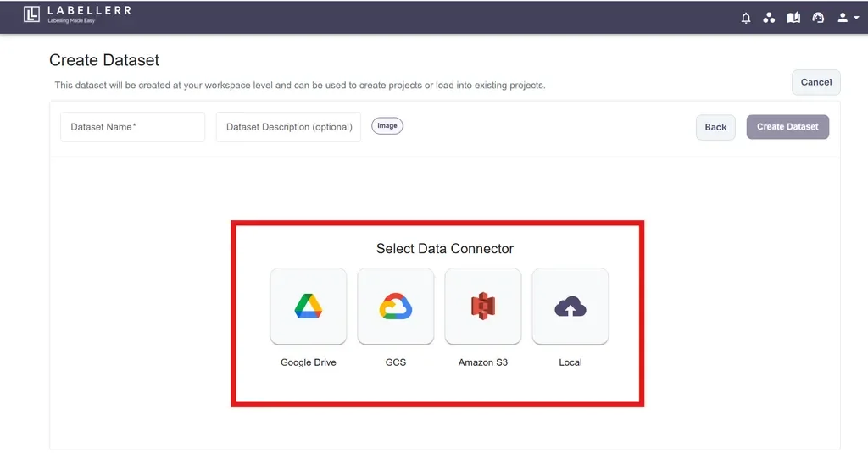Focus the Dataset Description field
The height and width of the screenshot is (453, 868).
tap(288, 127)
